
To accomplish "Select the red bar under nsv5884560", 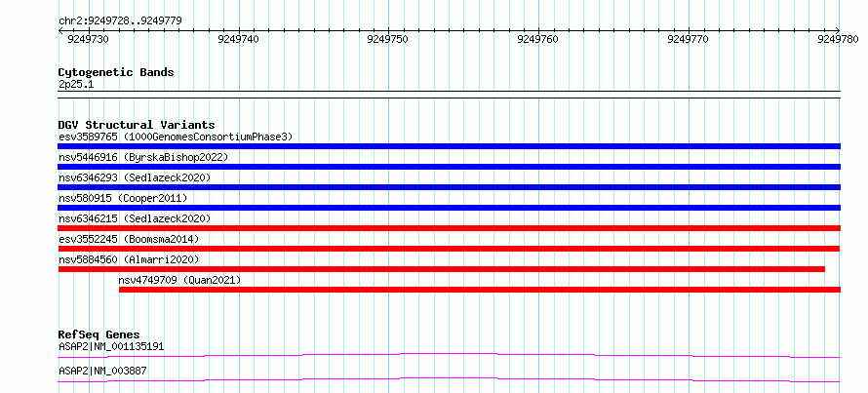I will (442, 269).
